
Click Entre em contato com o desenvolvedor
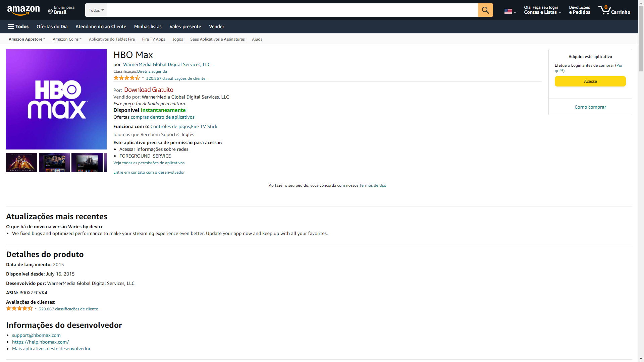[149, 172]
